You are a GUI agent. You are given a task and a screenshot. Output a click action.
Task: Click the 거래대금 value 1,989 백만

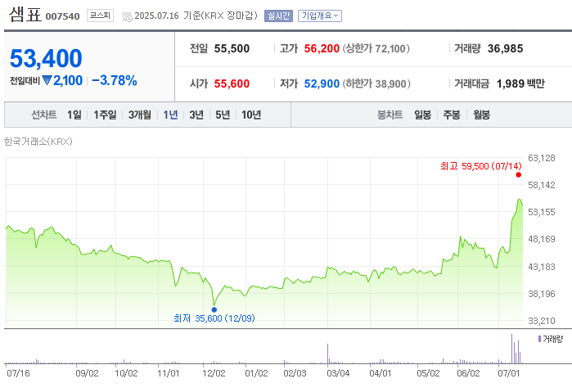[x=520, y=84]
